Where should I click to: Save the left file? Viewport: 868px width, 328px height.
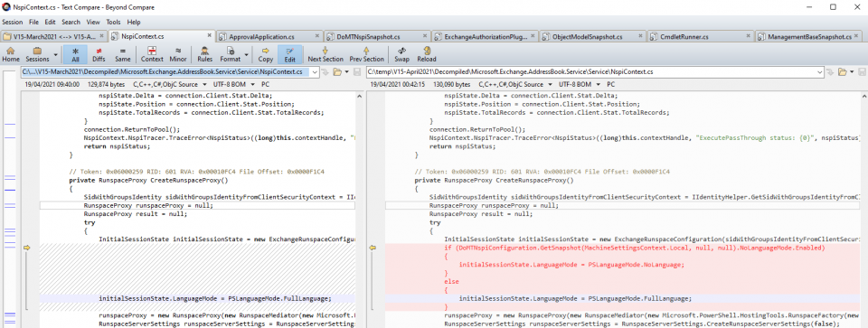click(x=357, y=72)
